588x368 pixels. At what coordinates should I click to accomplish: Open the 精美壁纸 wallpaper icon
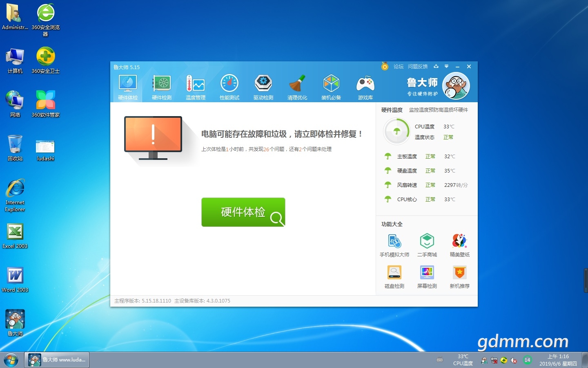[459, 245]
